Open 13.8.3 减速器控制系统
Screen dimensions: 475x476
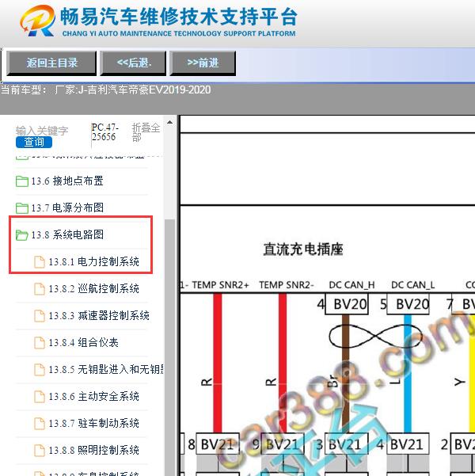(99, 315)
